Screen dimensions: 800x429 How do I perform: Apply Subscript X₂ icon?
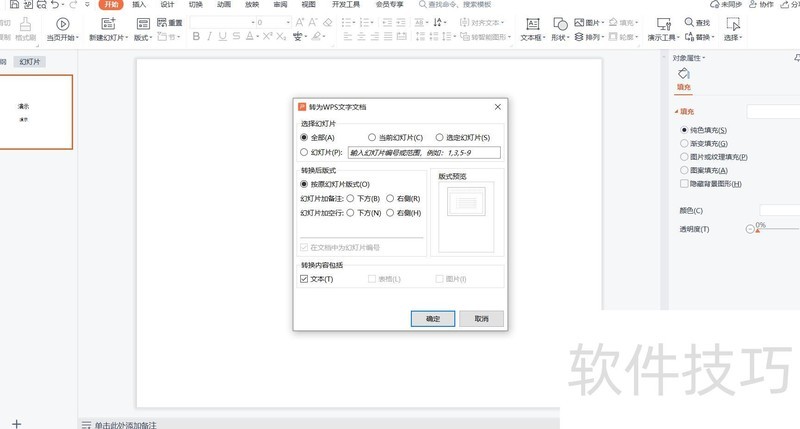281,36
